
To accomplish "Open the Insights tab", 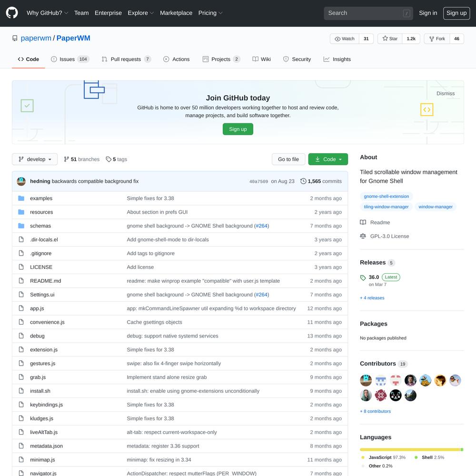I will [x=337, y=59].
